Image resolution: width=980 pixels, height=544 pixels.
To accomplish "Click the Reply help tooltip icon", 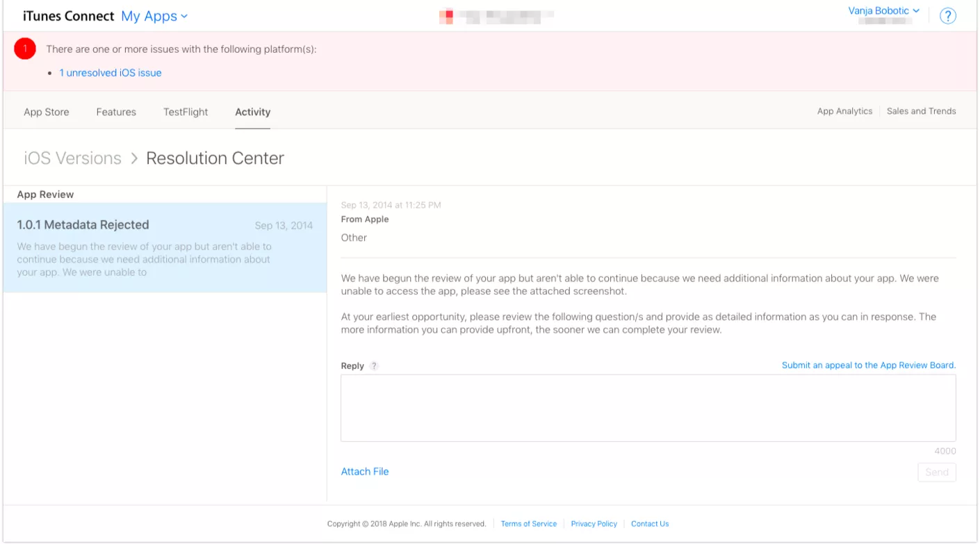I will (374, 366).
